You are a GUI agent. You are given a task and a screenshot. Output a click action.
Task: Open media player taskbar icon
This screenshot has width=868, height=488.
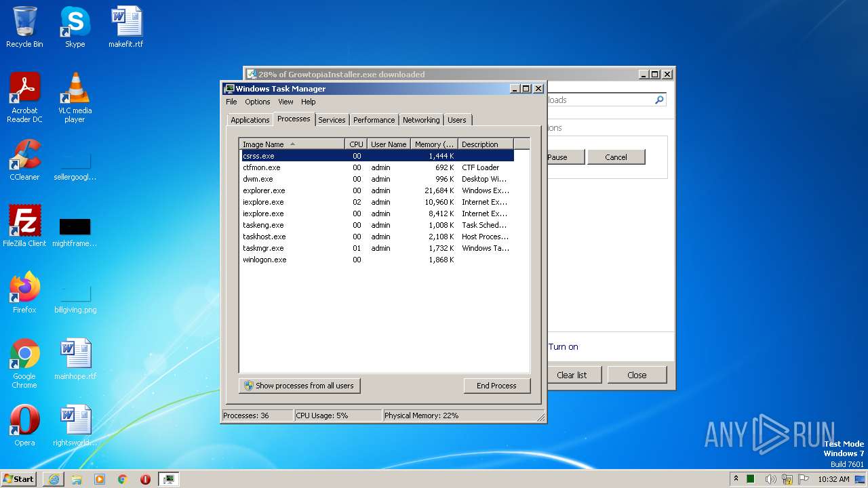pyautogui.click(x=100, y=479)
